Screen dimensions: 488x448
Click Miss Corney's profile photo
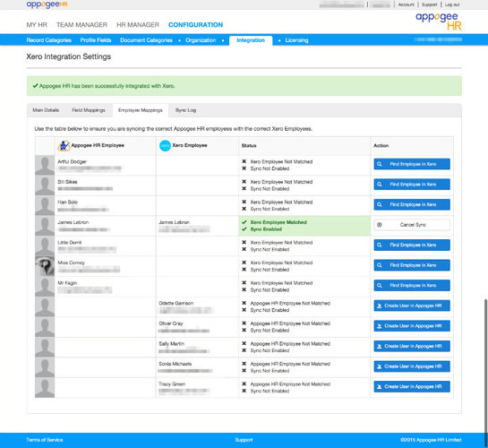tap(45, 266)
